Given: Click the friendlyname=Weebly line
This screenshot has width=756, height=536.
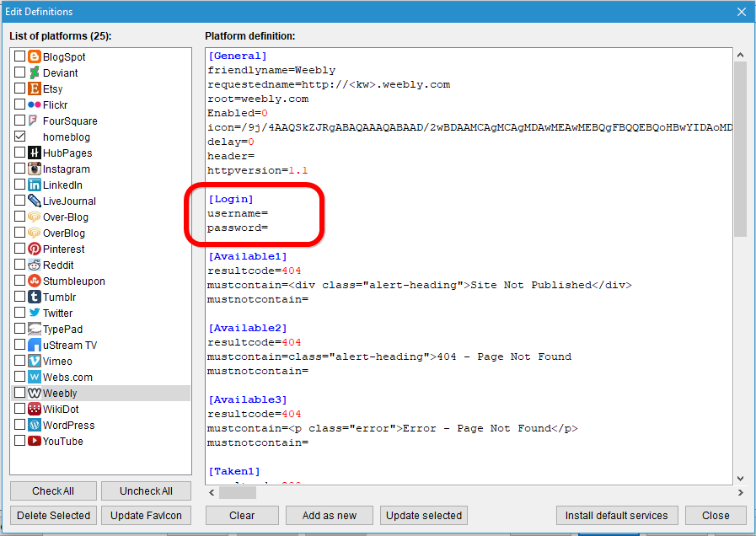Looking at the screenshot, I should [271, 71].
